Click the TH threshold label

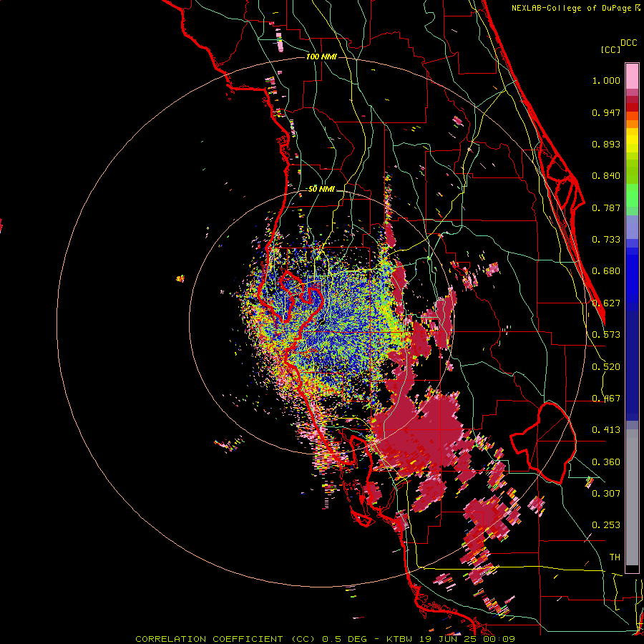coord(615,557)
